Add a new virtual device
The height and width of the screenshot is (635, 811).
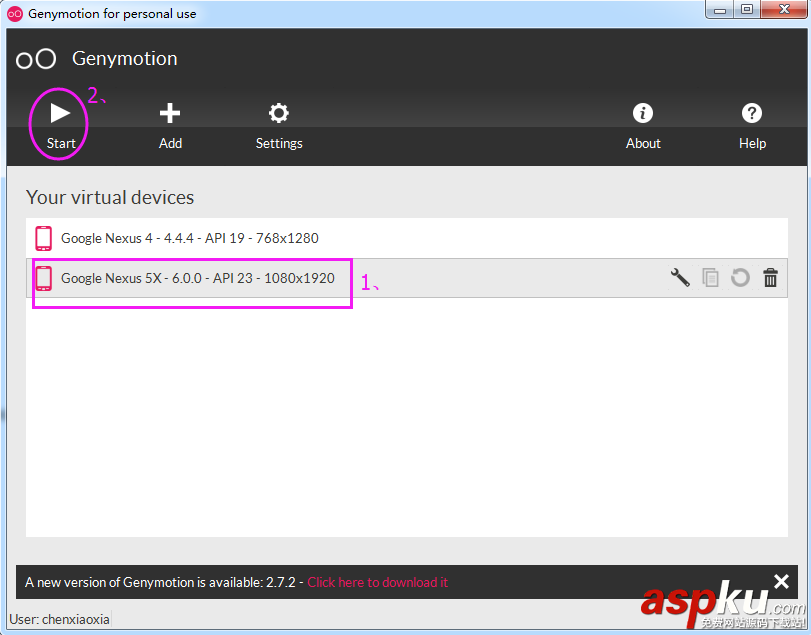click(170, 125)
